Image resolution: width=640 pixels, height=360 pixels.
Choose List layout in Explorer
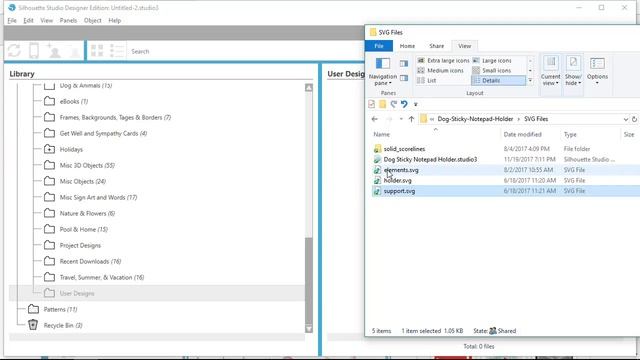coord(427,81)
